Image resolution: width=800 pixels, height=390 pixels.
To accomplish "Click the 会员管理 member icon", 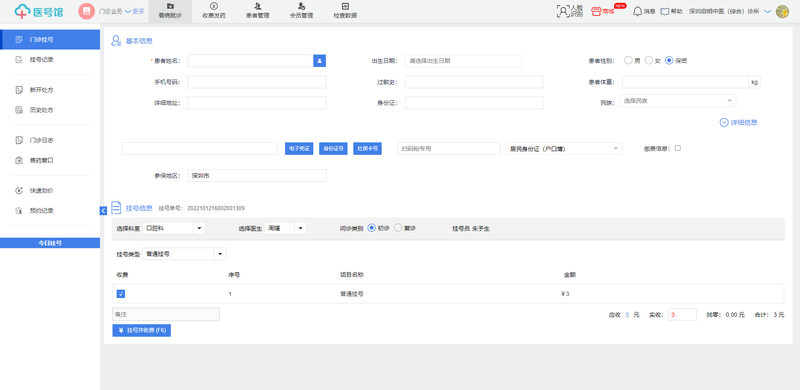I will coord(302,6).
